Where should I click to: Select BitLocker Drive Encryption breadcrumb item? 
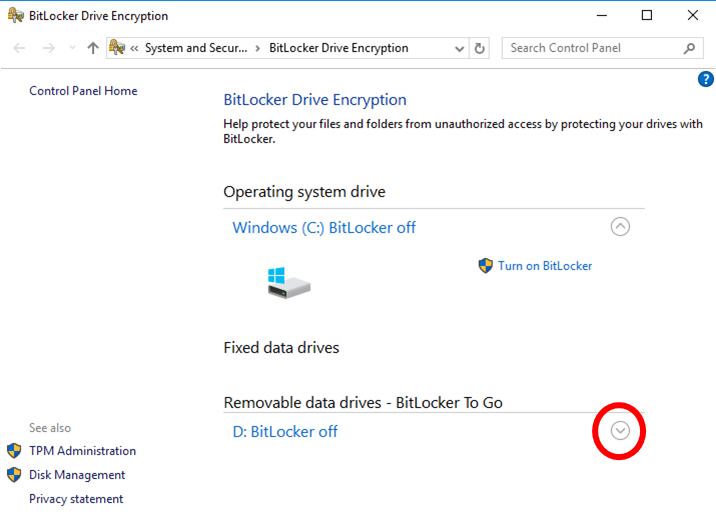tap(338, 48)
